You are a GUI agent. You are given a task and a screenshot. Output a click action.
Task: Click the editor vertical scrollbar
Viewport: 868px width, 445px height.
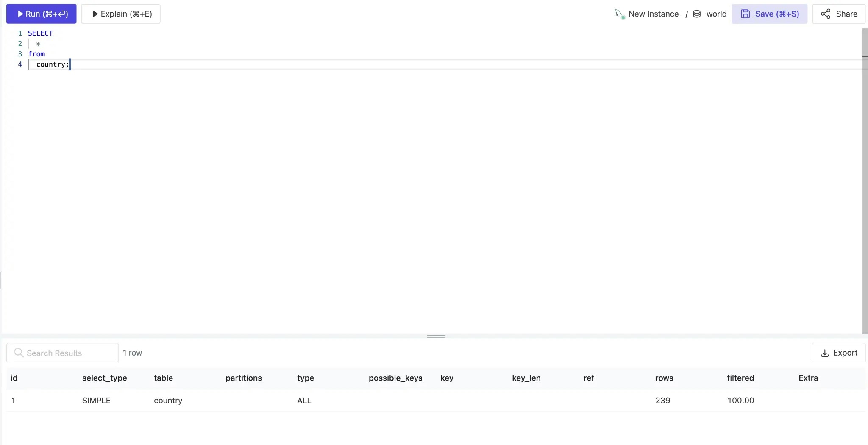pos(865,181)
